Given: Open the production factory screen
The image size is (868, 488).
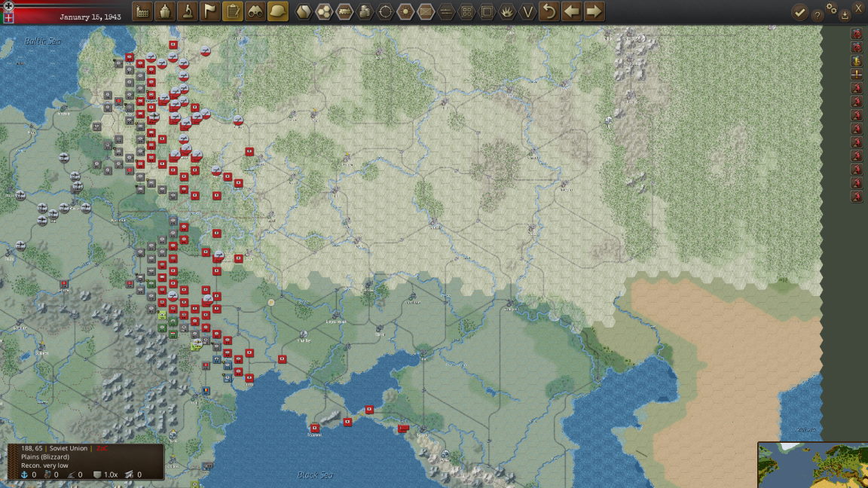Looking at the screenshot, I should pos(142,11).
